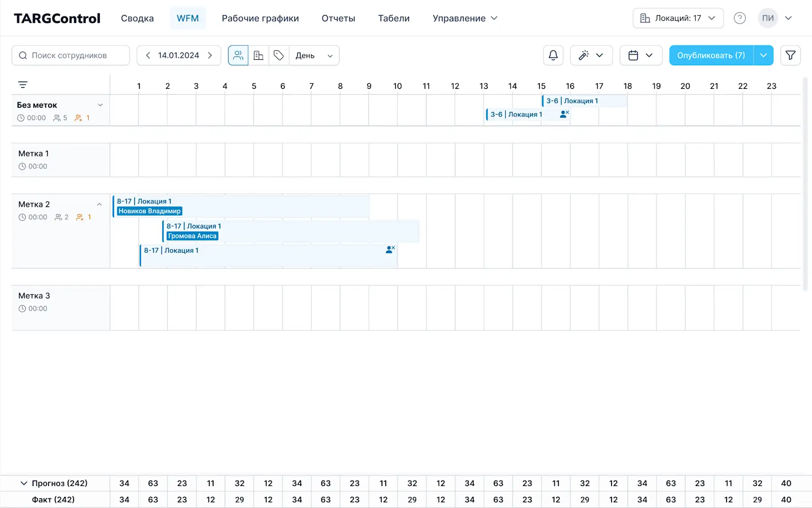Switch to employees grouping view
The width and height of the screenshot is (812, 508).
(x=238, y=55)
